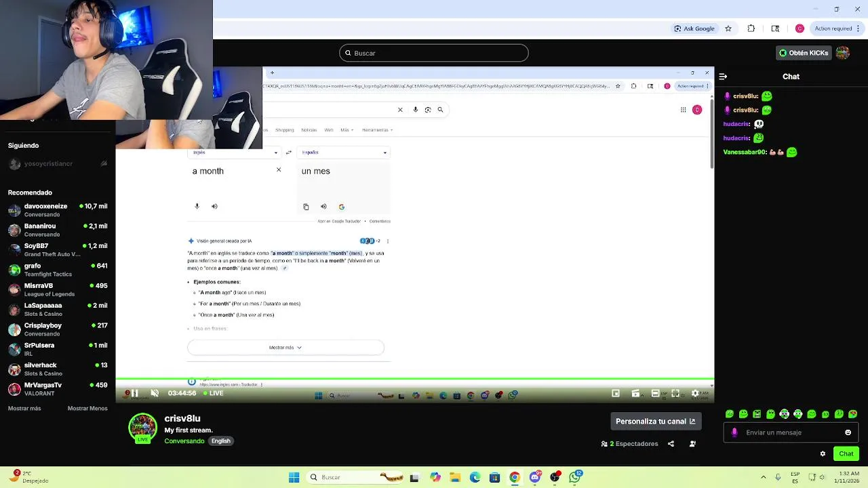868x488 pixels.
Task: Click Obtén KICKs button
Action: pos(804,53)
